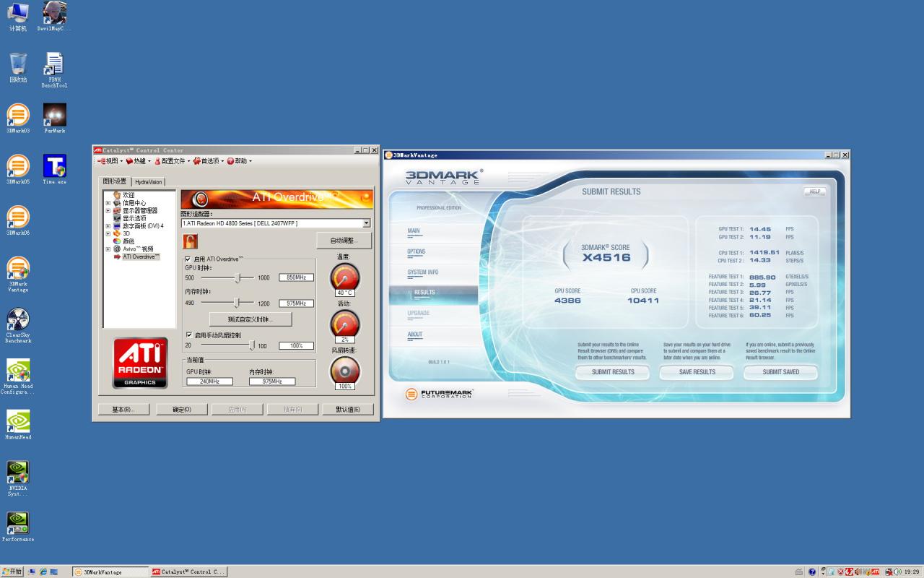Screen dimensions: 924x578
Task: Open the FurMark desktop shortcut
Action: (55, 118)
